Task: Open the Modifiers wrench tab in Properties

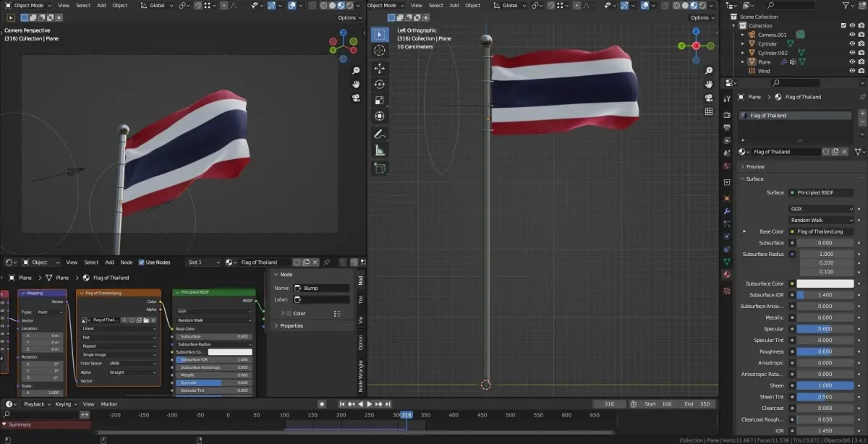Action: 727,212
